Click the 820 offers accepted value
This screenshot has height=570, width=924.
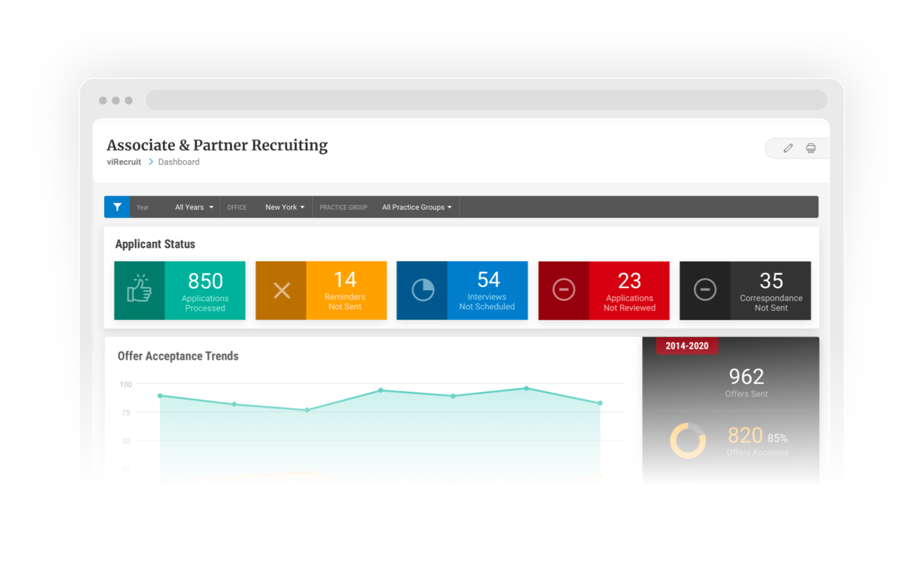coord(745,435)
